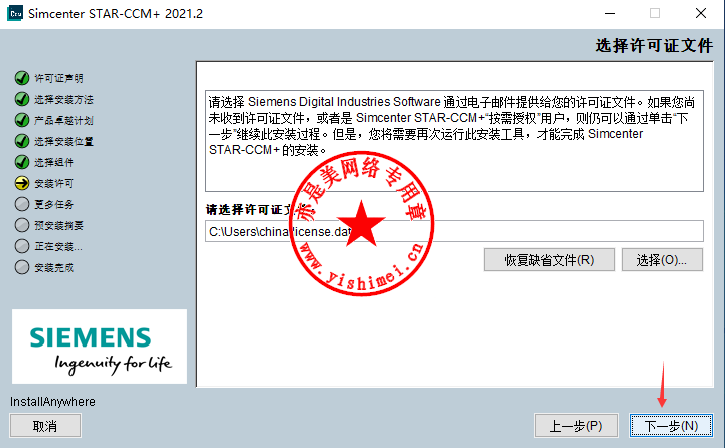Click the 选择许可证文件 page heading
This screenshot has width=725, height=448.
654,45
